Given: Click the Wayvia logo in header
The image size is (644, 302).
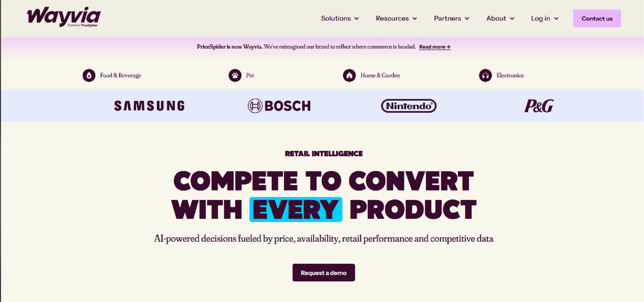Looking at the screenshot, I should coord(63,17).
